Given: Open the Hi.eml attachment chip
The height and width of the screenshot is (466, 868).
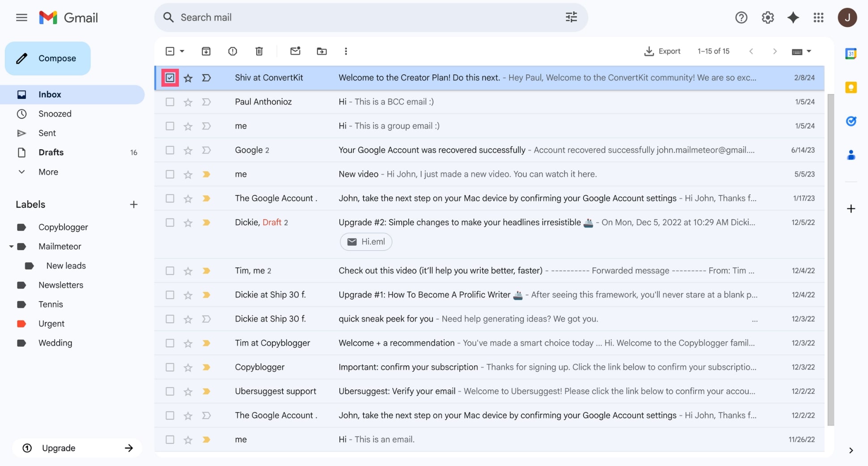Looking at the screenshot, I should point(366,242).
